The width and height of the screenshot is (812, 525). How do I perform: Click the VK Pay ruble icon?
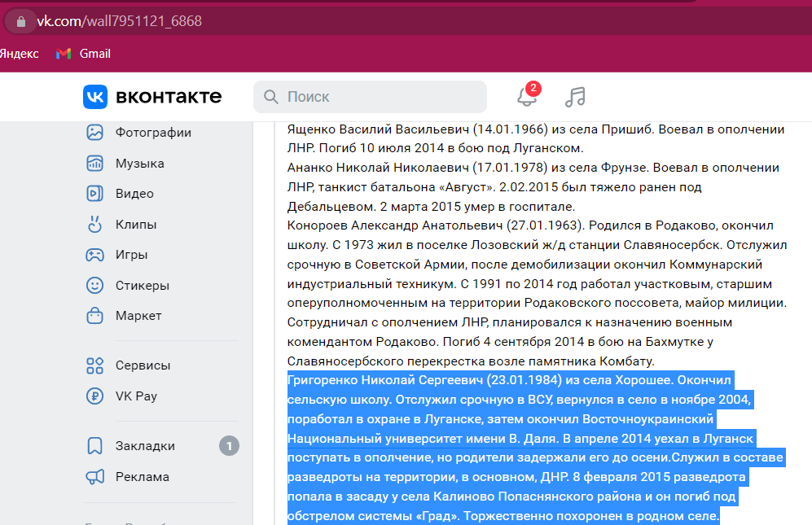click(94, 396)
